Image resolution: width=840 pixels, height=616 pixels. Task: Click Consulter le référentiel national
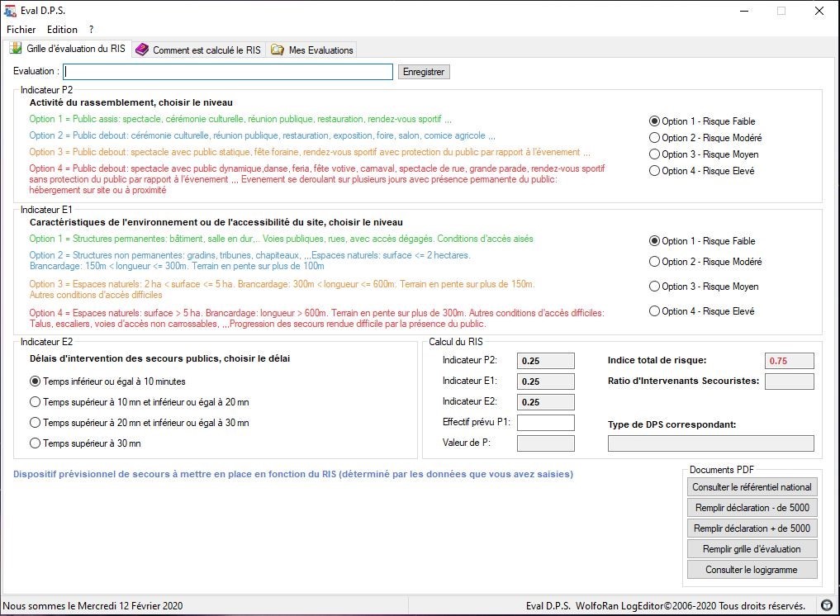(752, 487)
